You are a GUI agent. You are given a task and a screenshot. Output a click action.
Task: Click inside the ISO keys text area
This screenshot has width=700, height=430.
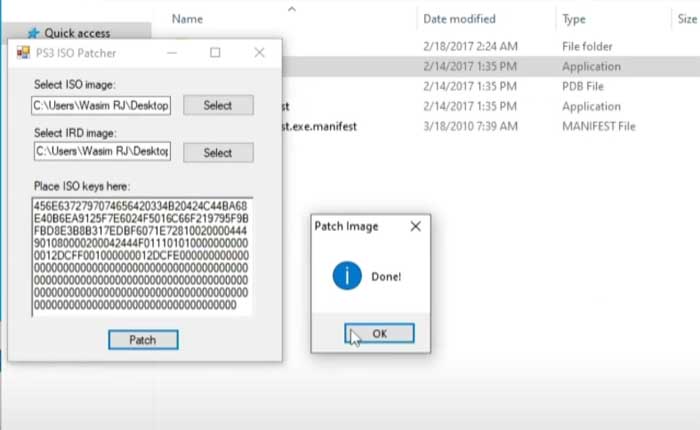pos(142,257)
